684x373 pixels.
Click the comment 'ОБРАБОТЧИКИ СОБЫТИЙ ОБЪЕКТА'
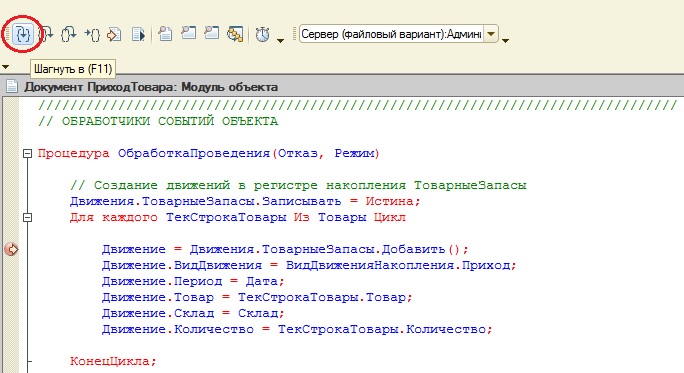tap(170, 121)
